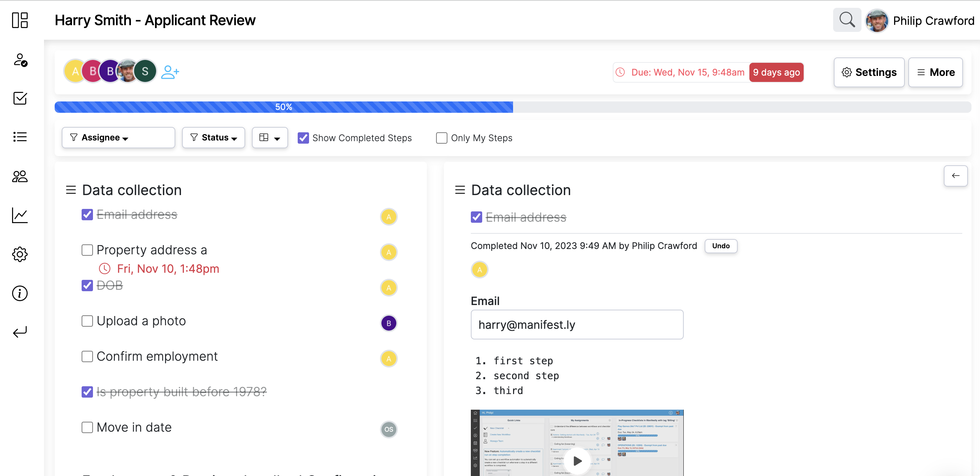Image resolution: width=980 pixels, height=476 pixels.
Task: Click the 9 days ago badge
Action: pyautogui.click(x=776, y=72)
